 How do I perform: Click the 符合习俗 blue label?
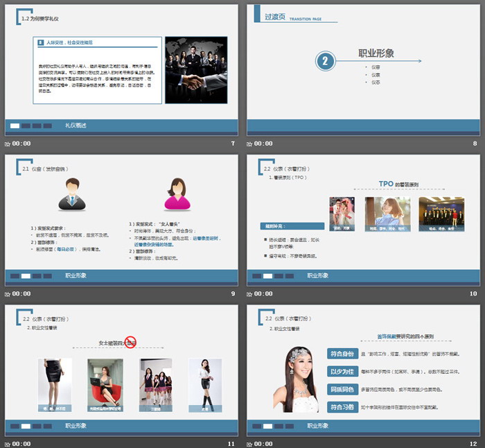click(x=342, y=407)
